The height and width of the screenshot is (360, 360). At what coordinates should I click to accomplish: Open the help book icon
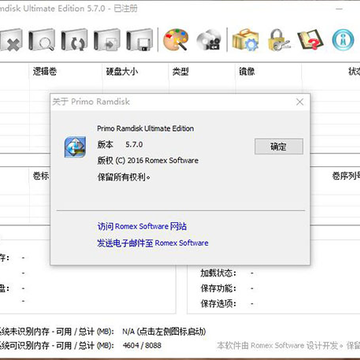(x=310, y=40)
